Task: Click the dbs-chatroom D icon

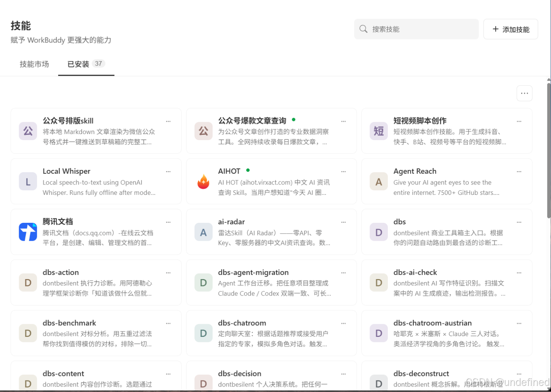Action: tap(203, 333)
